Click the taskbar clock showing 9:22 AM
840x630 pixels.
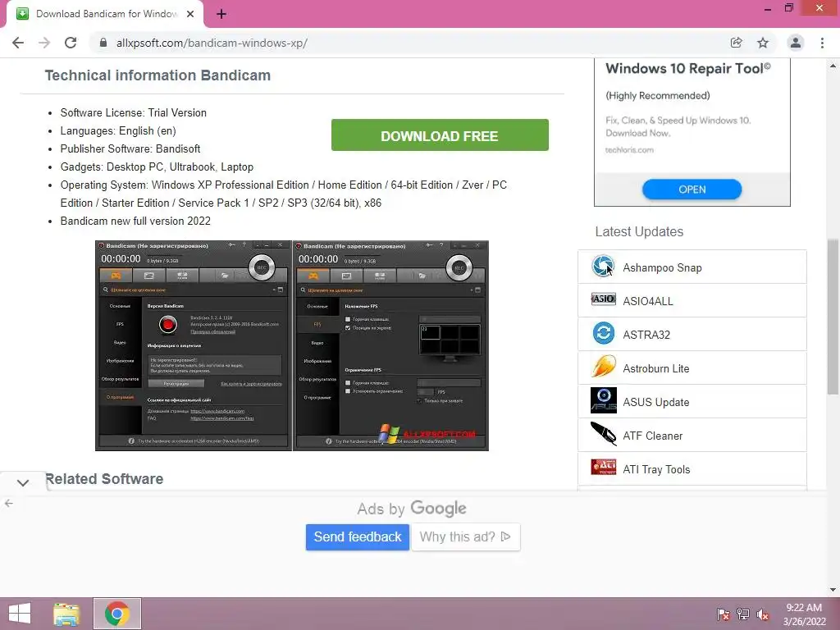804,614
